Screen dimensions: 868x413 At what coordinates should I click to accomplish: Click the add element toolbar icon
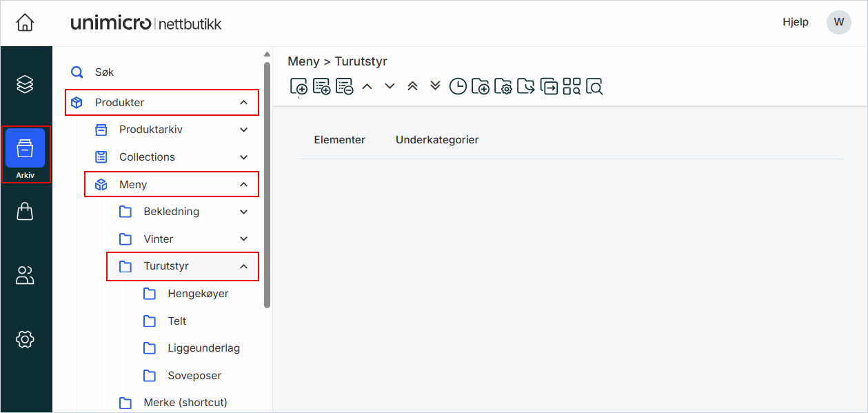coord(299,85)
